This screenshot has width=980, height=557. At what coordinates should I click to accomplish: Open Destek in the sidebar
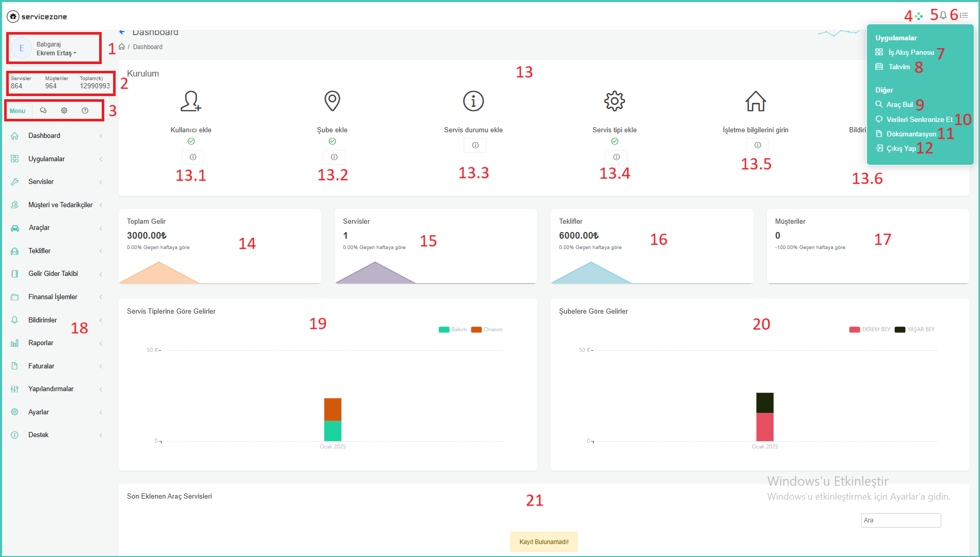pos(38,435)
